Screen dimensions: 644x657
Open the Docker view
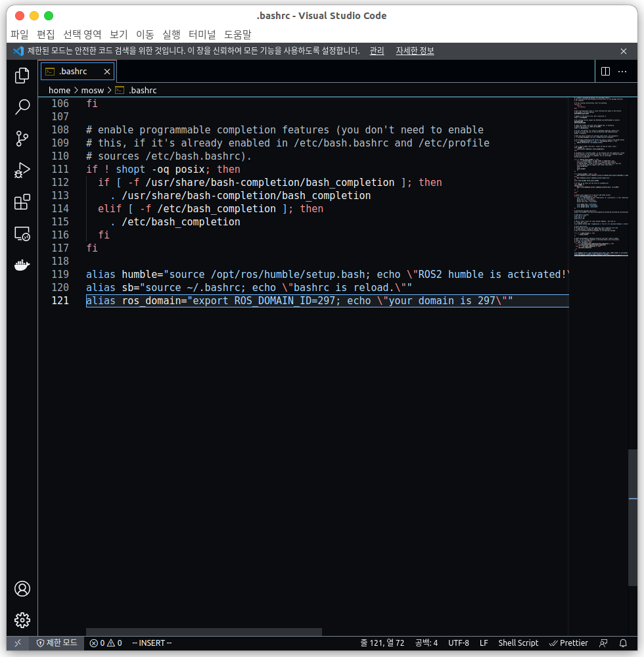[x=22, y=265]
